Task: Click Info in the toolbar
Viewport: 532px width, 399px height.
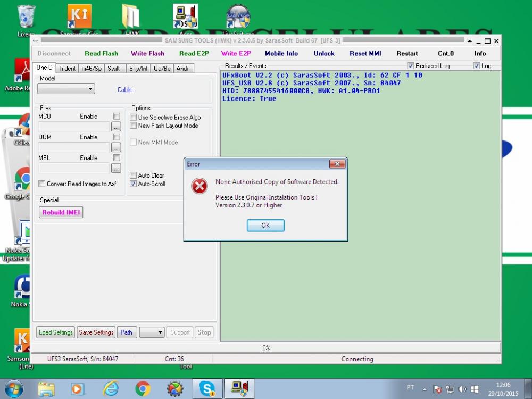Action: 480,53
